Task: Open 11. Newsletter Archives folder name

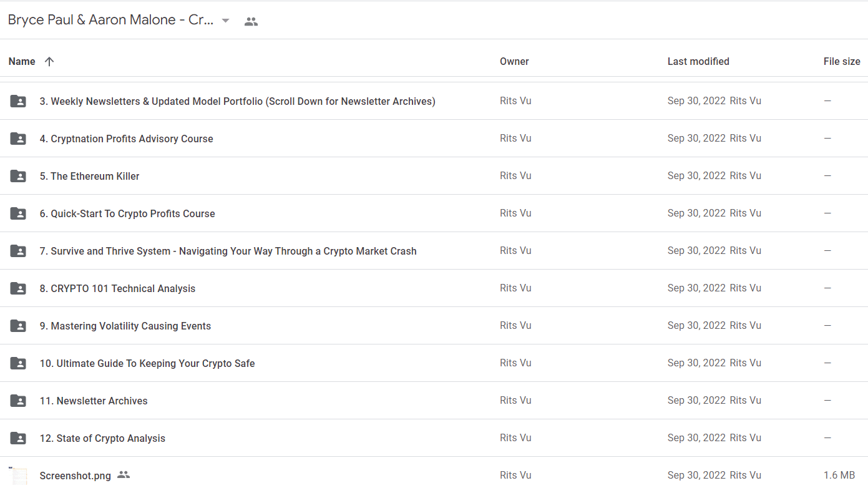Action: [94, 401]
